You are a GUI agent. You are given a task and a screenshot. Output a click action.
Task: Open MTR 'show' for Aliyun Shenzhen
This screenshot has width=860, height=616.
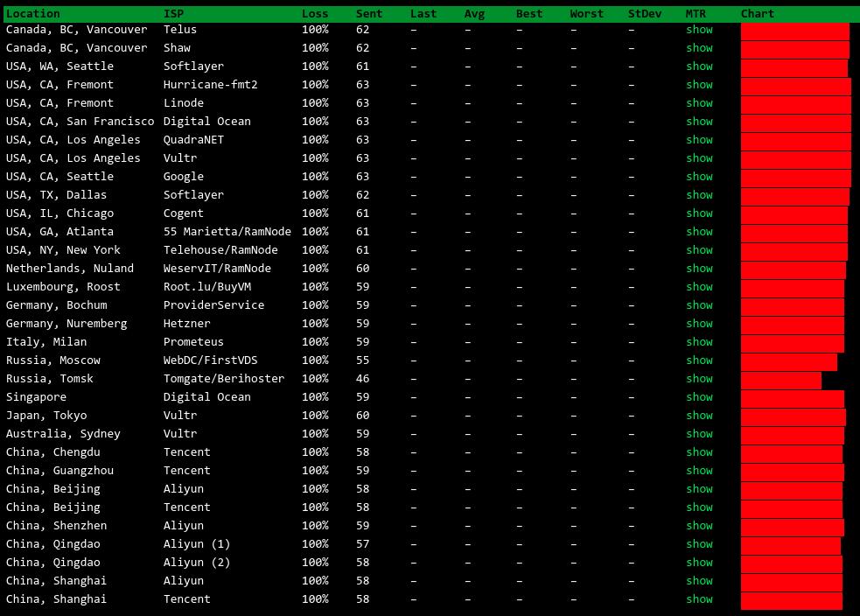(699, 526)
